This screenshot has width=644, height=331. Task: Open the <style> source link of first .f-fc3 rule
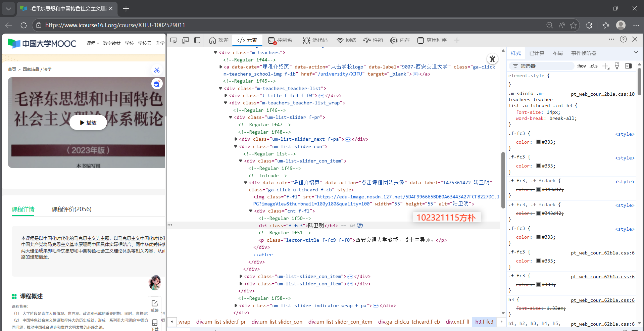pos(625,134)
